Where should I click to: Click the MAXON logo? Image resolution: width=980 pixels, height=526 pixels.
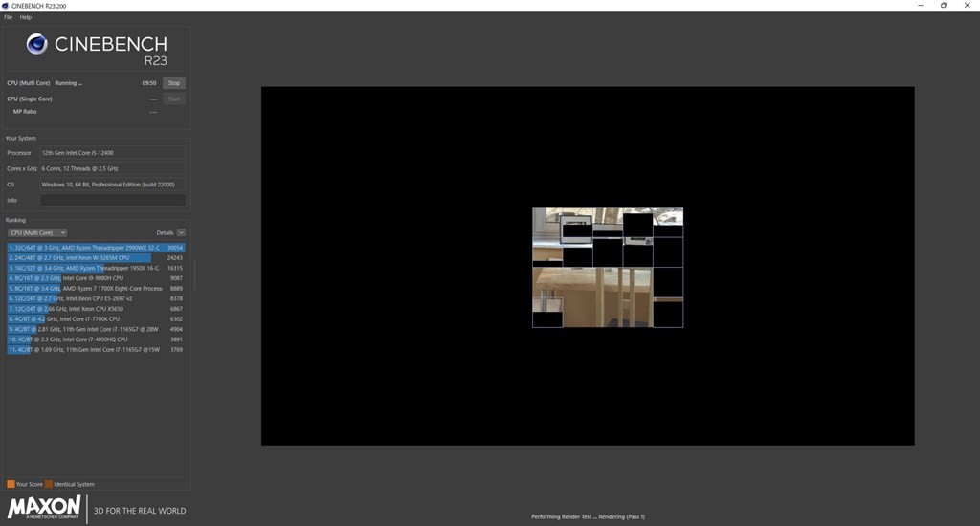(44, 507)
